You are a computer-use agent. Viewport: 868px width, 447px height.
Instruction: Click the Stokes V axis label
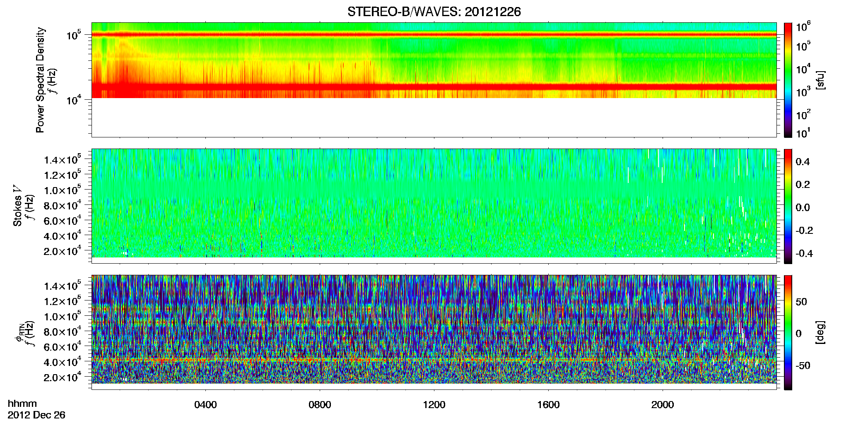click(x=17, y=206)
